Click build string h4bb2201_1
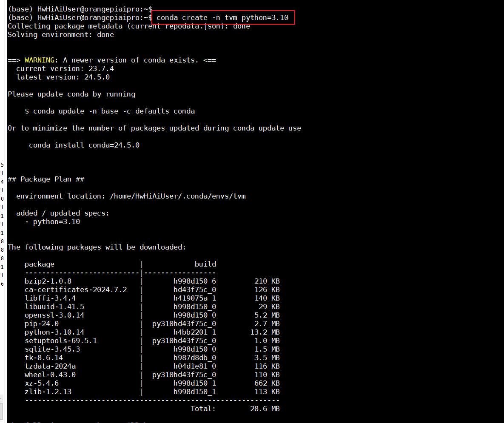 coord(195,332)
